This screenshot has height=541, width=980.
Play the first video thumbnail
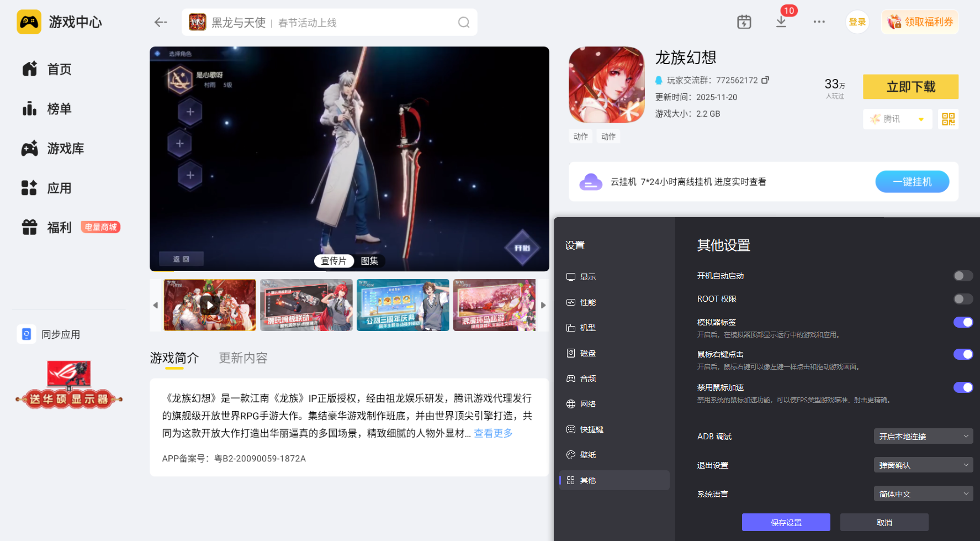click(x=210, y=305)
